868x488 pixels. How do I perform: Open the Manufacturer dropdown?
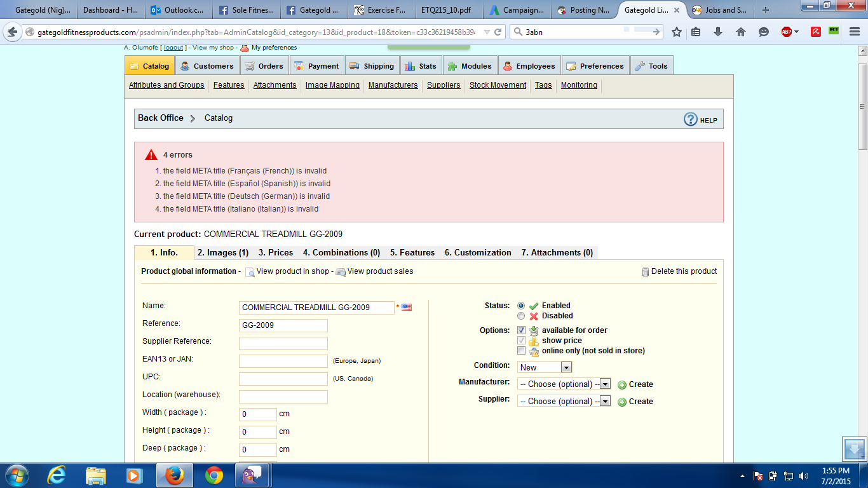click(564, 384)
